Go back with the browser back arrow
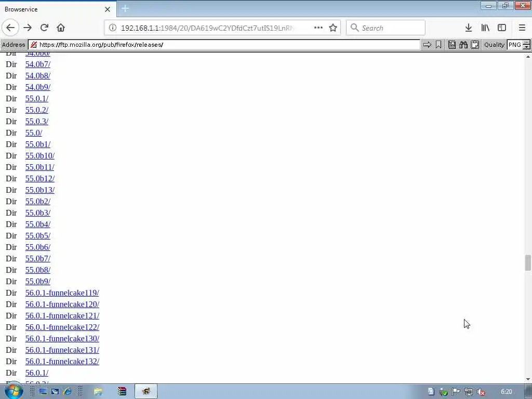The width and height of the screenshot is (532, 399). 10,28
